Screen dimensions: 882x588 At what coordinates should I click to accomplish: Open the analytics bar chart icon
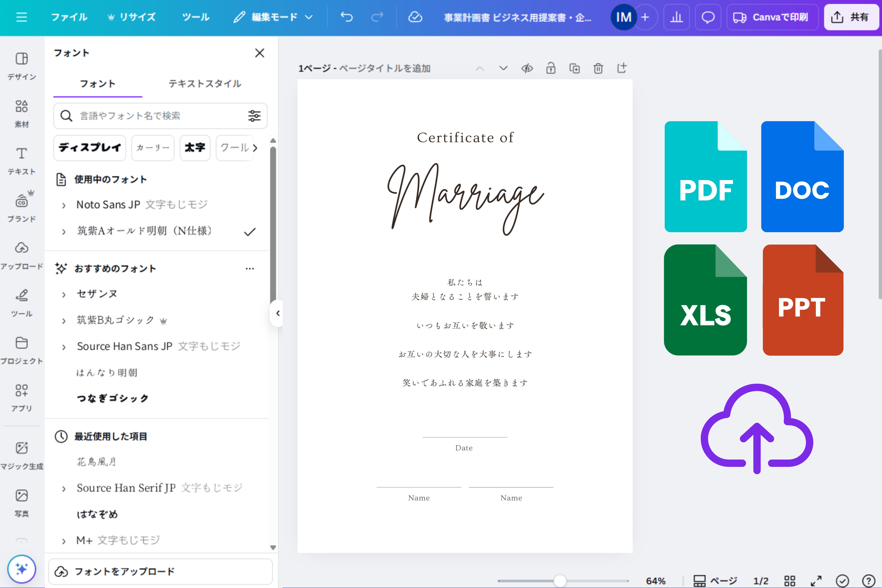[677, 17]
